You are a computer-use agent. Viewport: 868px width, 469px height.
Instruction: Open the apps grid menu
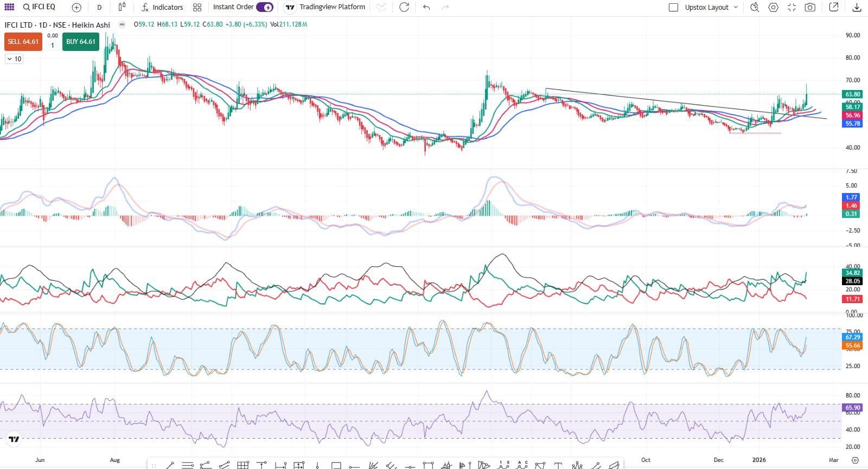click(x=9, y=7)
